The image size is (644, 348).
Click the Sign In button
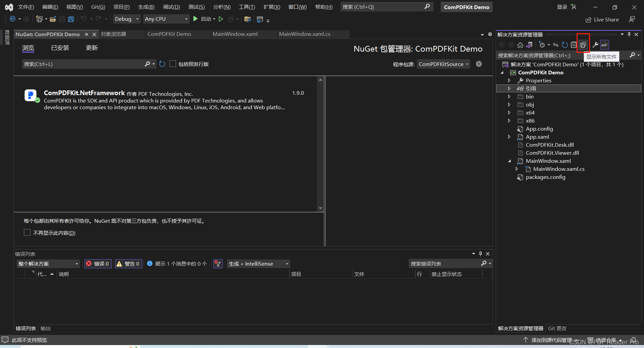pyautogui.click(x=566, y=7)
